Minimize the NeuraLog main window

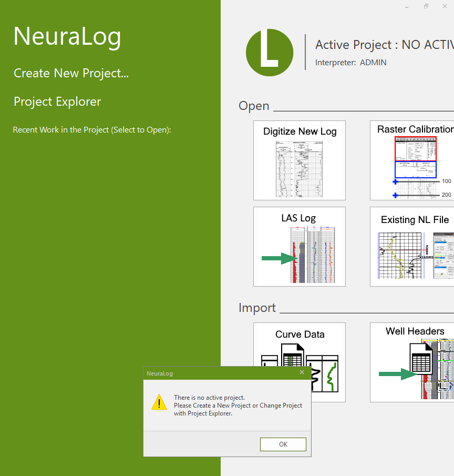click(x=407, y=6)
